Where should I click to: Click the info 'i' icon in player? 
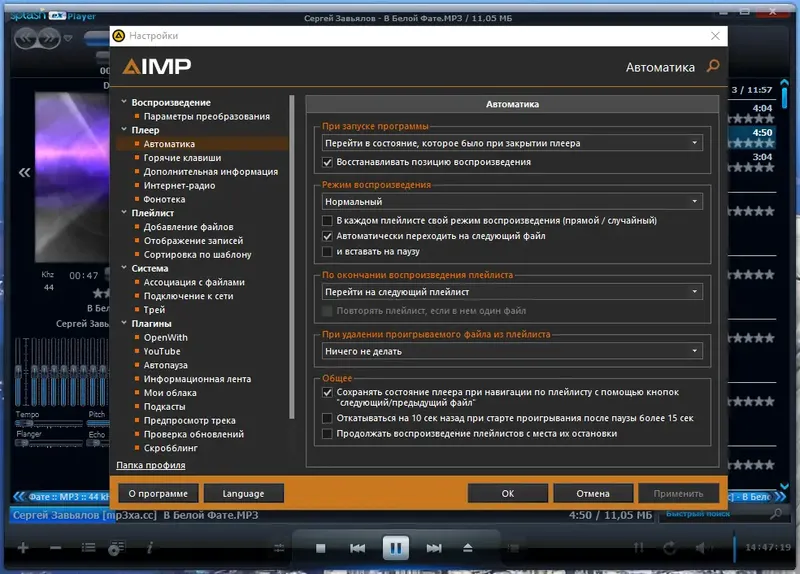pyautogui.click(x=149, y=548)
